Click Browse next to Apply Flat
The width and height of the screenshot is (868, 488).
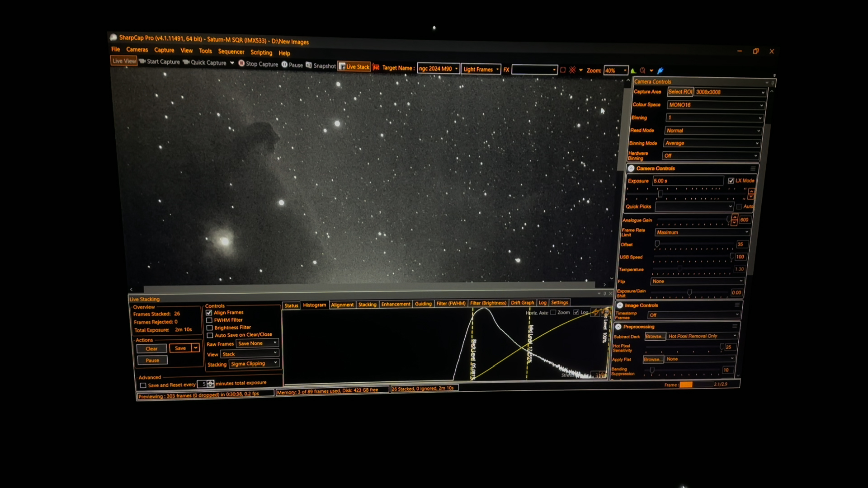[x=653, y=359]
